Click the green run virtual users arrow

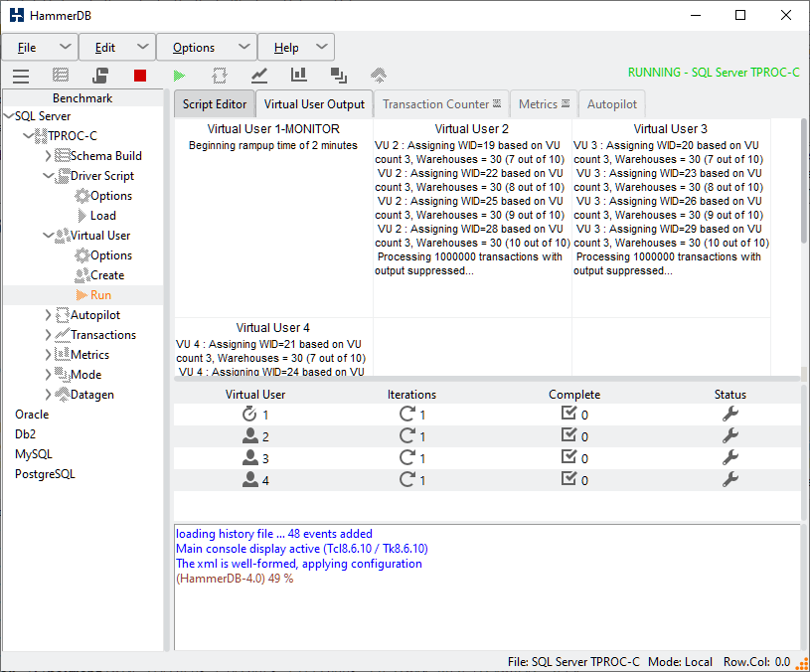[179, 76]
